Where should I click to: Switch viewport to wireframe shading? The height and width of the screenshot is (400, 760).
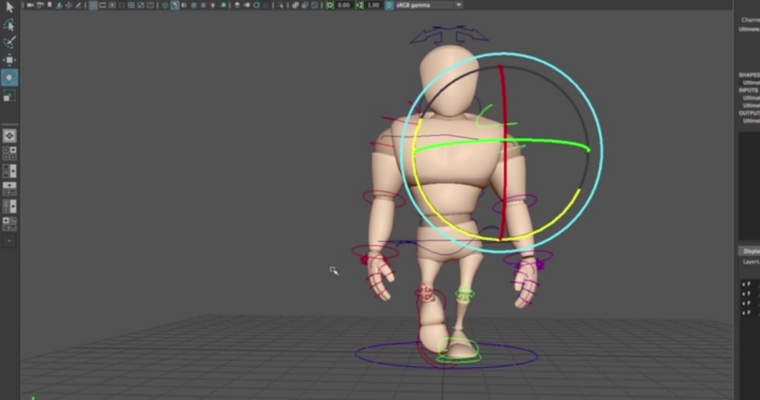pyautogui.click(x=165, y=5)
